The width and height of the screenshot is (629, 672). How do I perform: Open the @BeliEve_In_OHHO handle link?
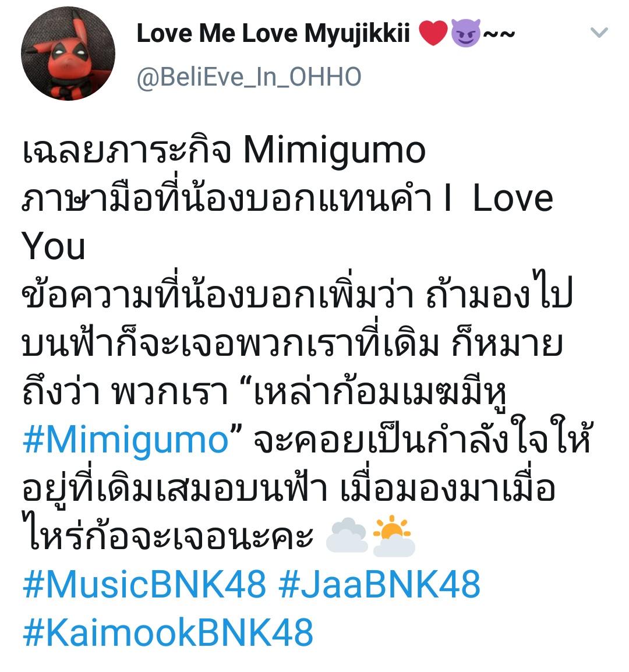(249, 77)
